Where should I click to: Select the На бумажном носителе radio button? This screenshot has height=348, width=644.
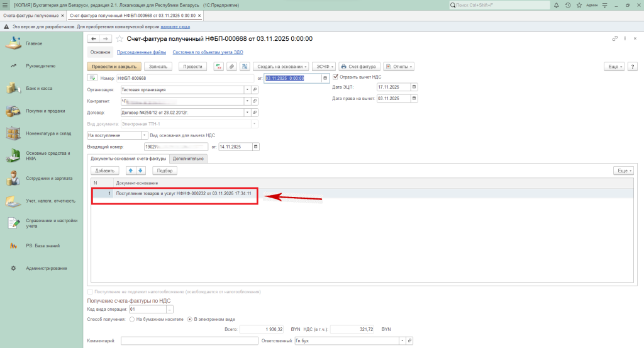point(131,319)
